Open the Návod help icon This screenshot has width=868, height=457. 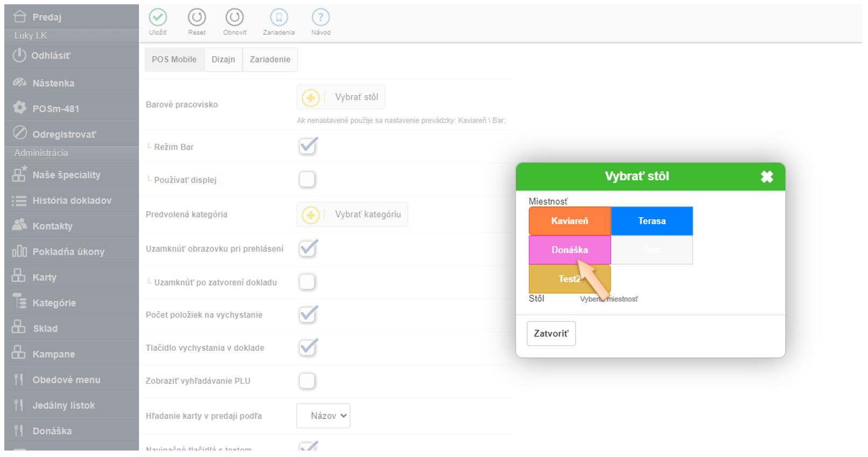(x=320, y=18)
